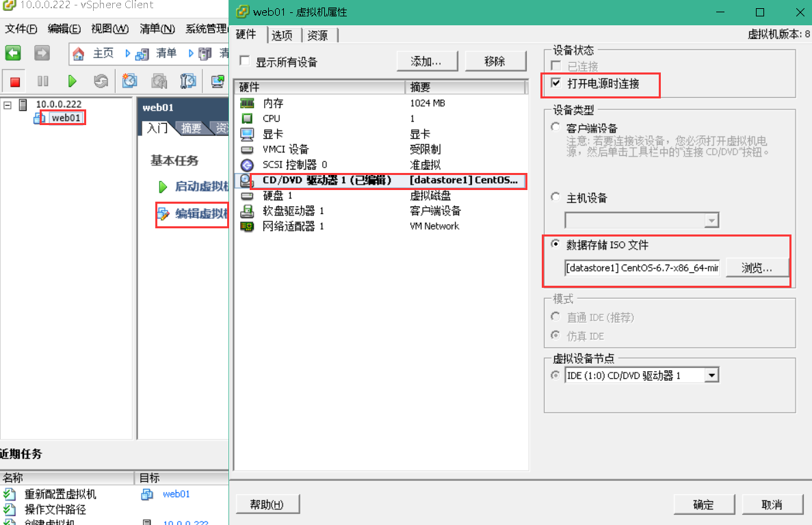This screenshot has width=812, height=525.
Task: Click the 移除 button
Action: [495, 61]
